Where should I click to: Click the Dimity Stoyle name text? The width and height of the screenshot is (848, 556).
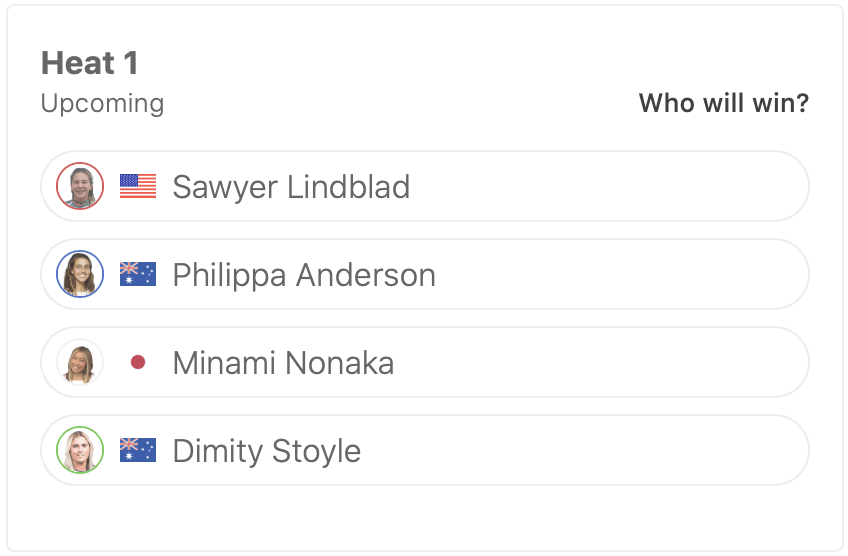266,451
